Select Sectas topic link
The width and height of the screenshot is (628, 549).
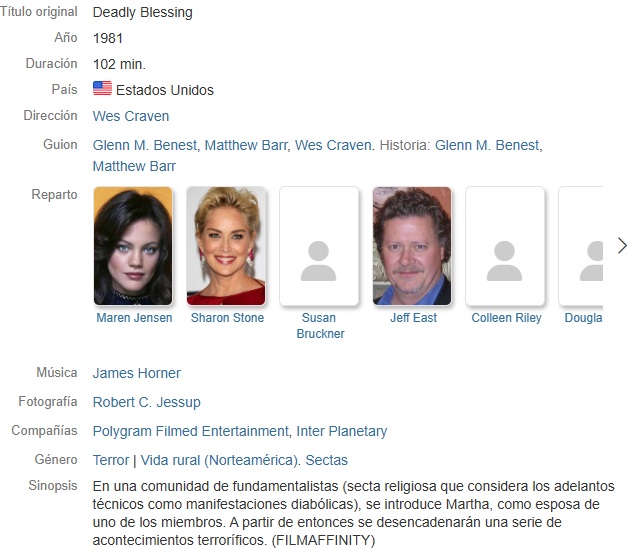pos(326,460)
